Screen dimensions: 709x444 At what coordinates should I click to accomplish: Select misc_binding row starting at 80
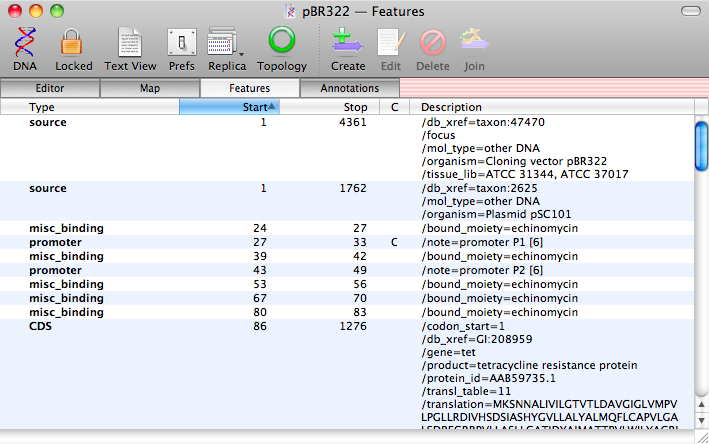pyautogui.click(x=347, y=312)
